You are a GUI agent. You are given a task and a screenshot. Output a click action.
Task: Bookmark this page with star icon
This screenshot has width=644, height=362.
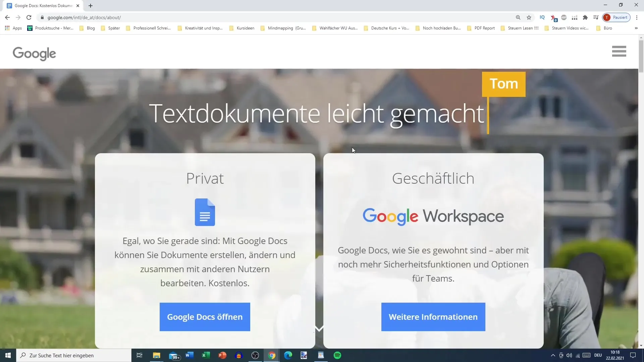[x=529, y=17]
